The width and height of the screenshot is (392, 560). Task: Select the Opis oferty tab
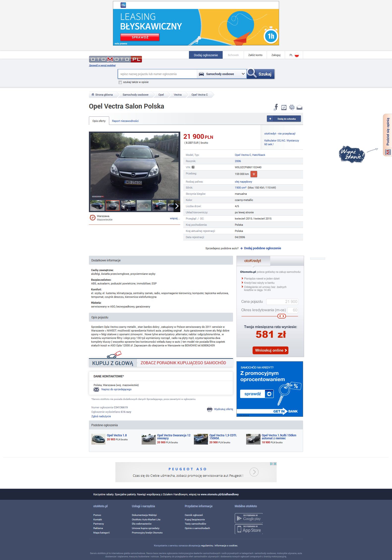click(99, 121)
